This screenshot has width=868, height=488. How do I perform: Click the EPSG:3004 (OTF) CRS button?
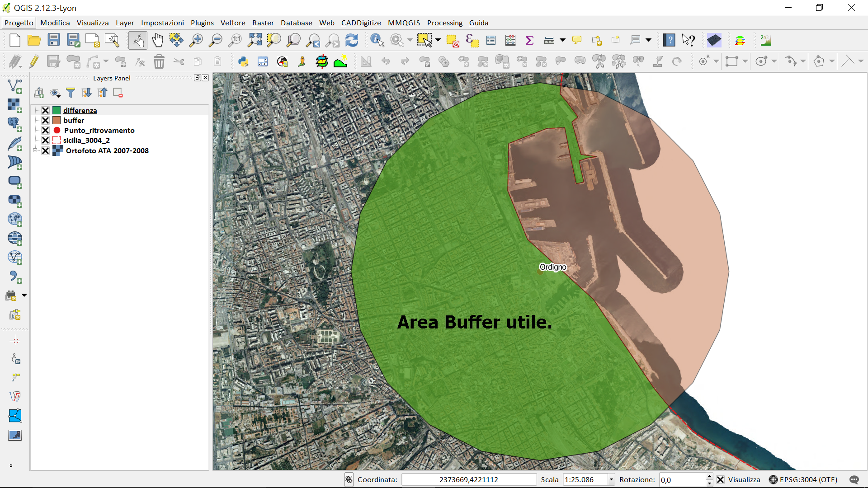(x=803, y=479)
